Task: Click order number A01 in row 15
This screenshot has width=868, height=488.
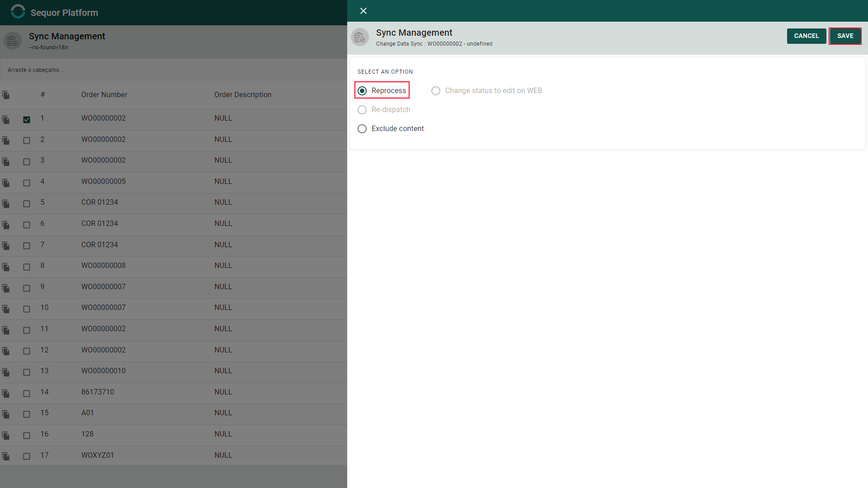Action: 88,413
